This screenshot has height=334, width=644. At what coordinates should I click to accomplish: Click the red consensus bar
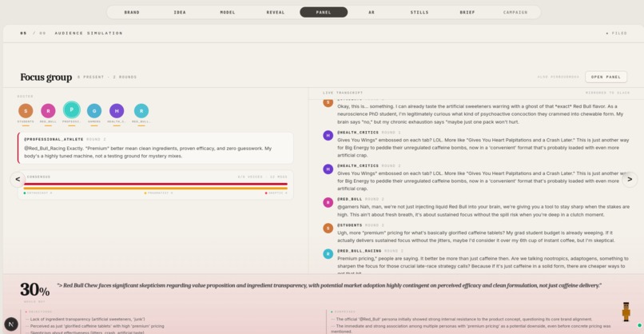156,184
